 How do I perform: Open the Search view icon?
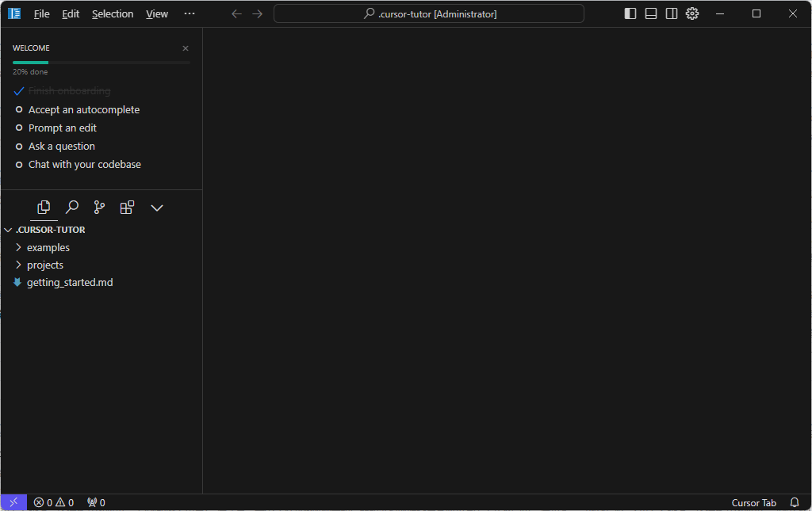[x=71, y=208]
